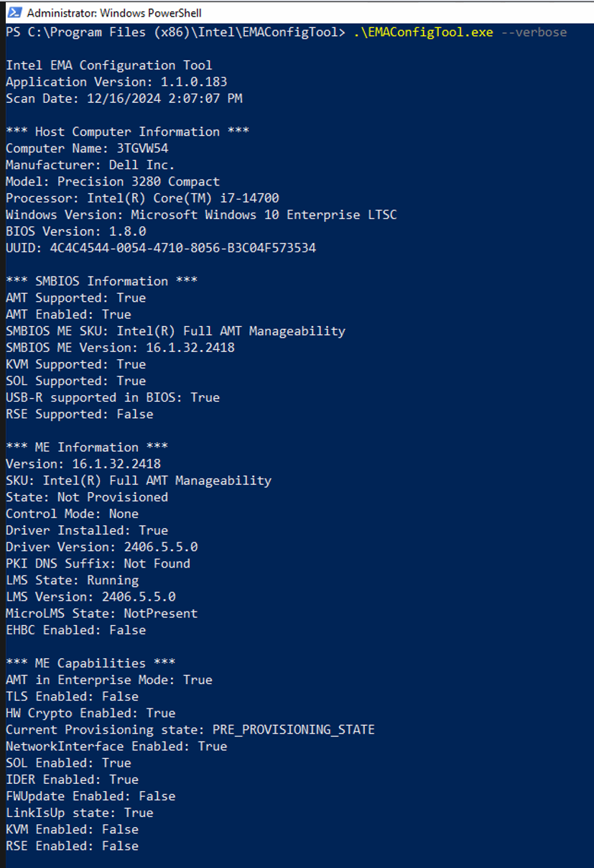Click the Scan Date line

pyautogui.click(x=124, y=98)
